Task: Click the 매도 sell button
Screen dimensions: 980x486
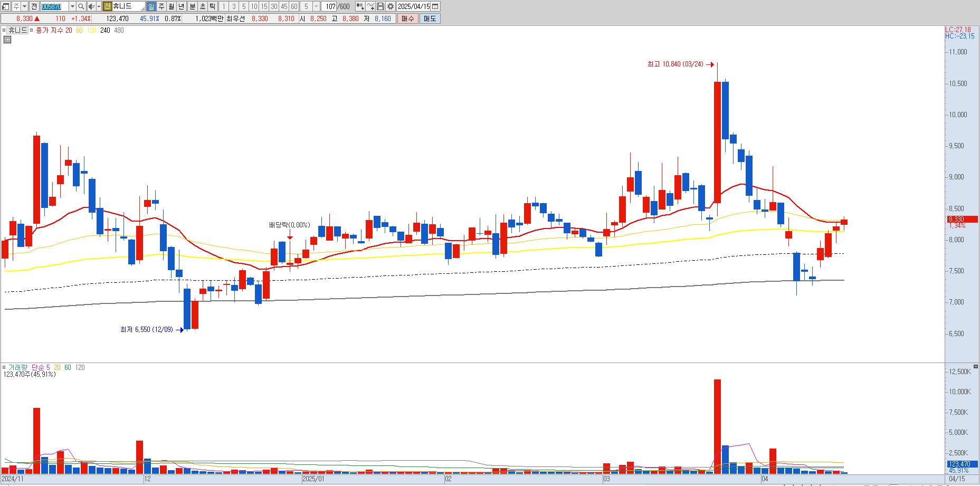Action: (430, 18)
